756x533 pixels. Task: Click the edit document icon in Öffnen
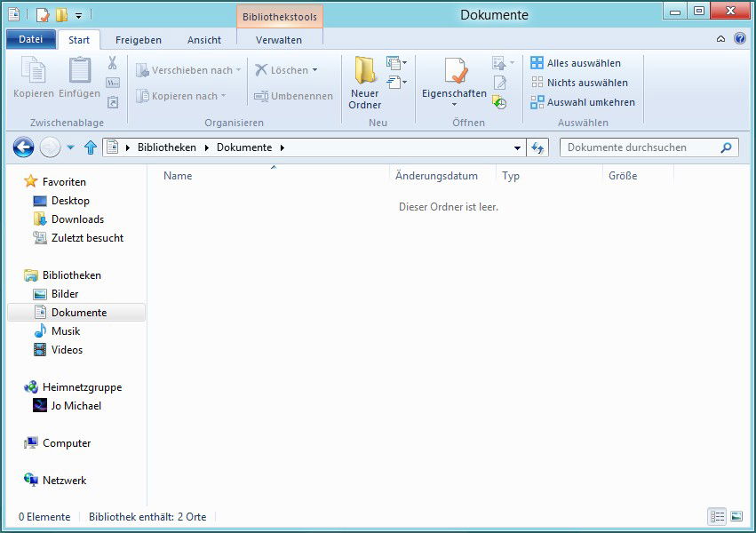[x=500, y=83]
